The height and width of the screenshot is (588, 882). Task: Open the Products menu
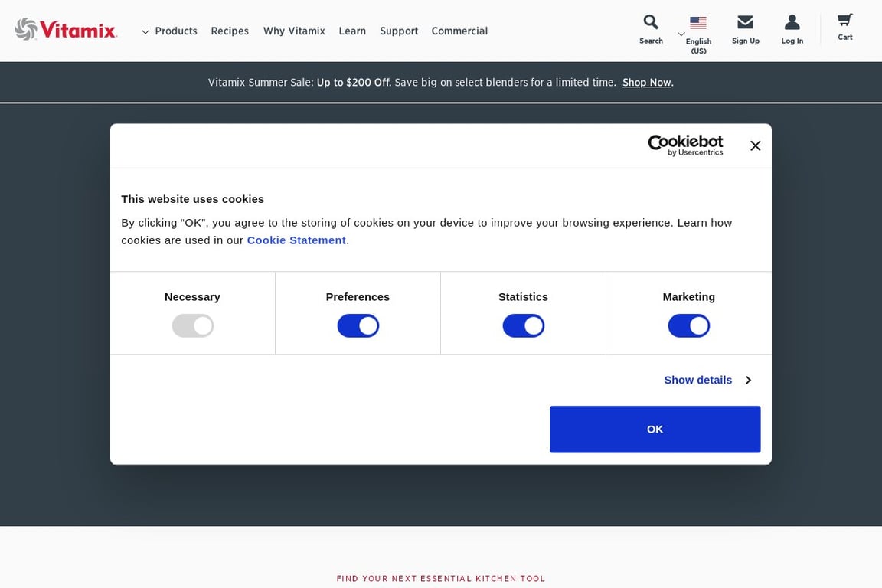click(176, 31)
